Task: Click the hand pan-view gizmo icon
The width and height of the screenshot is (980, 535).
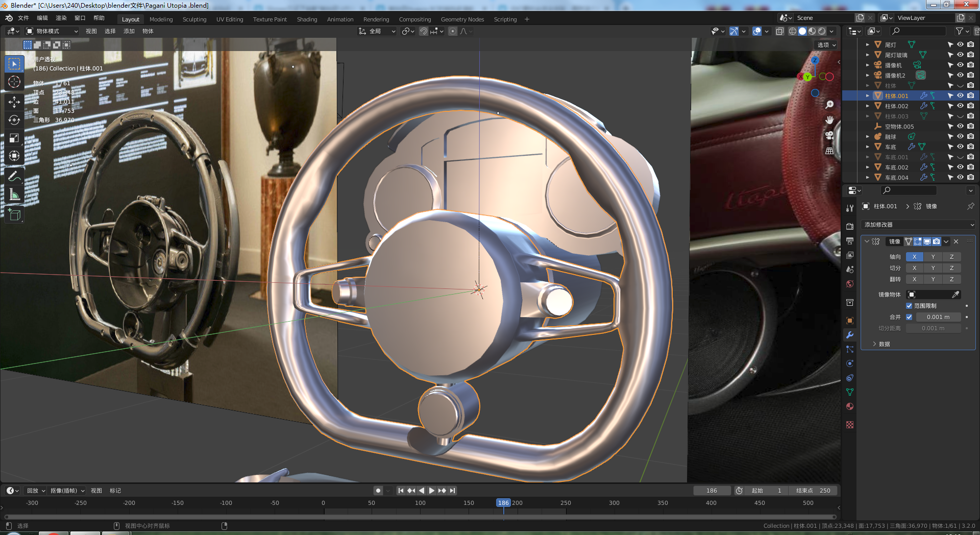Action: pos(829,120)
